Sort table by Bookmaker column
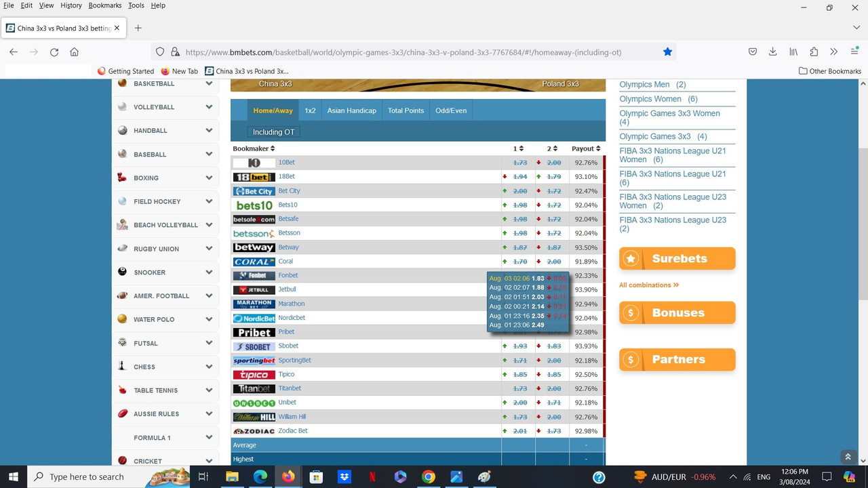Image resolution: width=868 pixels, height=488 pixels. tap(254, 148)
